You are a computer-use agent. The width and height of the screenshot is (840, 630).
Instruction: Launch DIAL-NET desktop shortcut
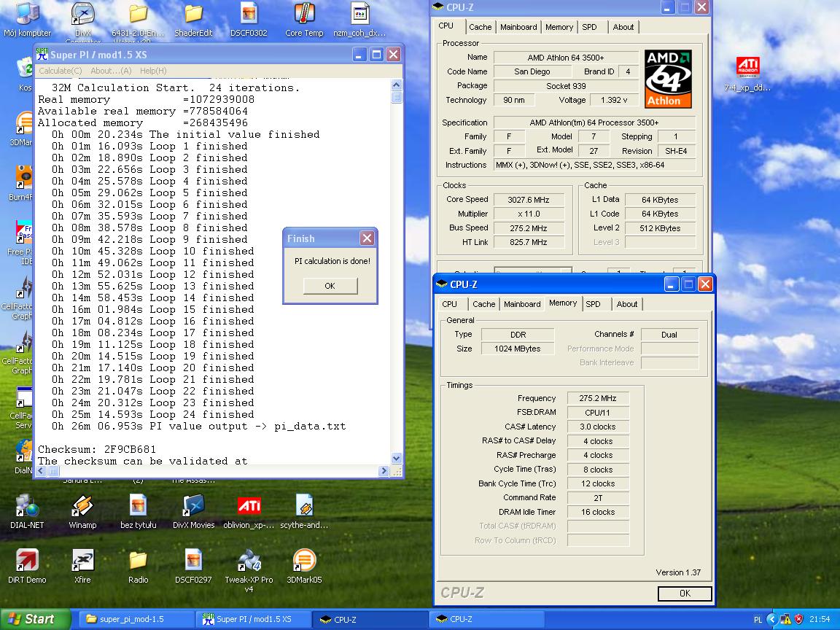[27, 511]
